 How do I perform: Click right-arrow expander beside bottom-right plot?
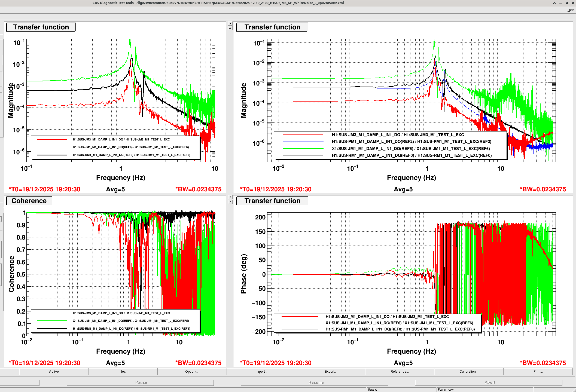pyautogui.click(x=230, y=197)
